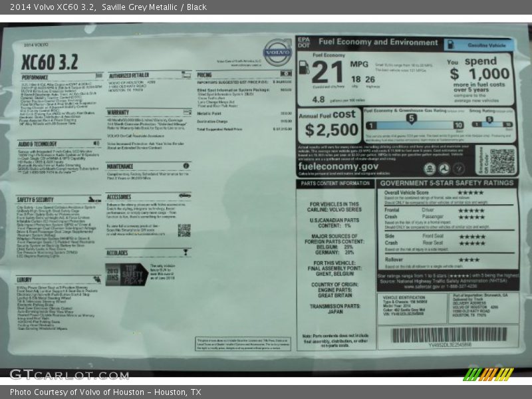Click the 'Fuel Economy and Environment' heading
Viewport: 532px width, 399px height.
tap(378, 43)
